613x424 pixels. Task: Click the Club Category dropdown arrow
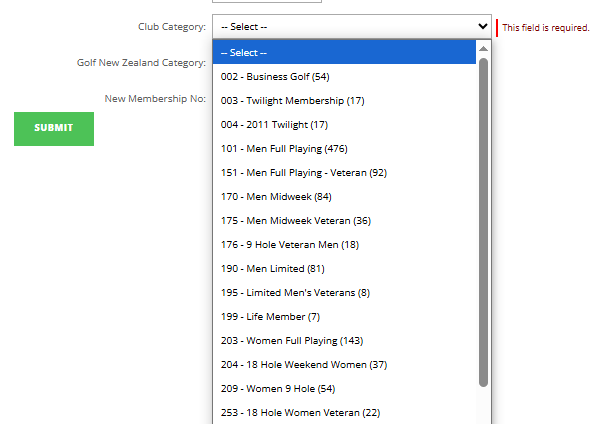(x=482, y=27)
